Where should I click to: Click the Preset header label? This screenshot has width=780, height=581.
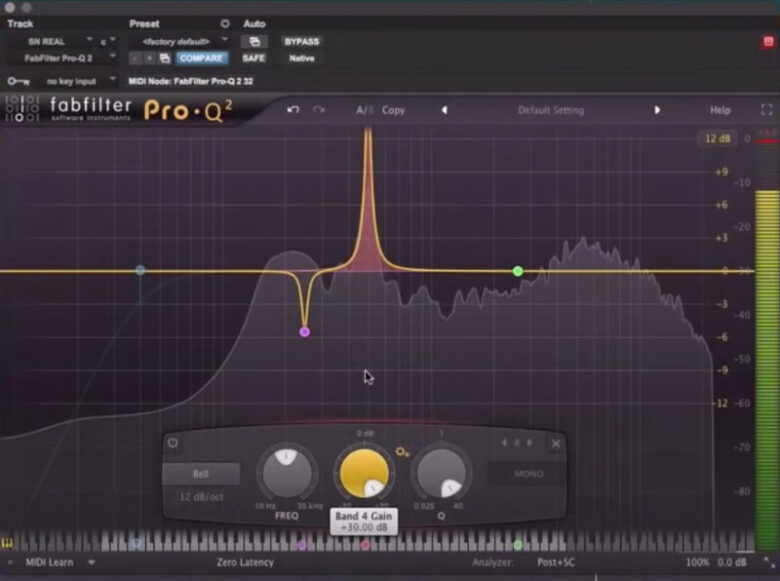[144, 23]
